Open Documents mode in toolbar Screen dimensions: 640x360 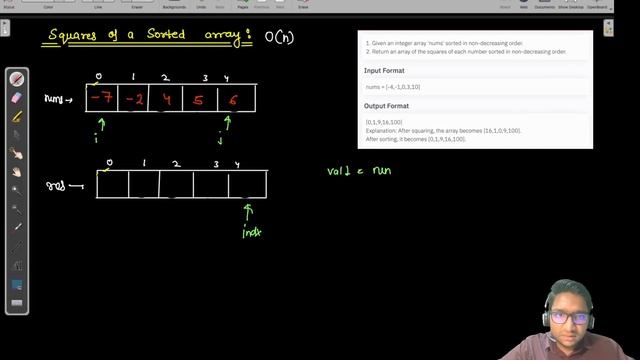tap(545, 4)
